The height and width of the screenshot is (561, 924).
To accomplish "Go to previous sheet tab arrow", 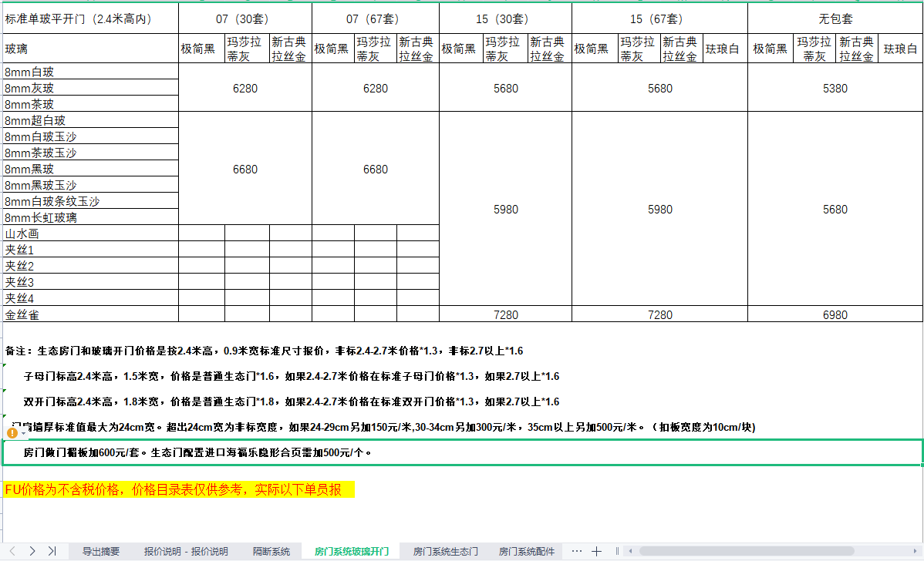I will pos(12,551).
